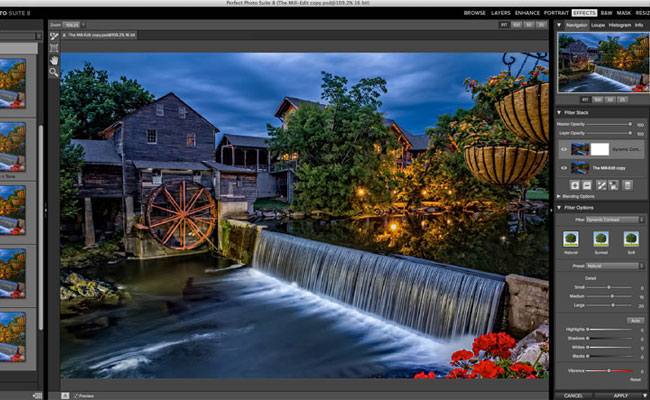Click the white mask thumbnail of Dynamic Contrast
Image resolution: width=650 pixels, height=400 pixels.
(x=599, y=149)
